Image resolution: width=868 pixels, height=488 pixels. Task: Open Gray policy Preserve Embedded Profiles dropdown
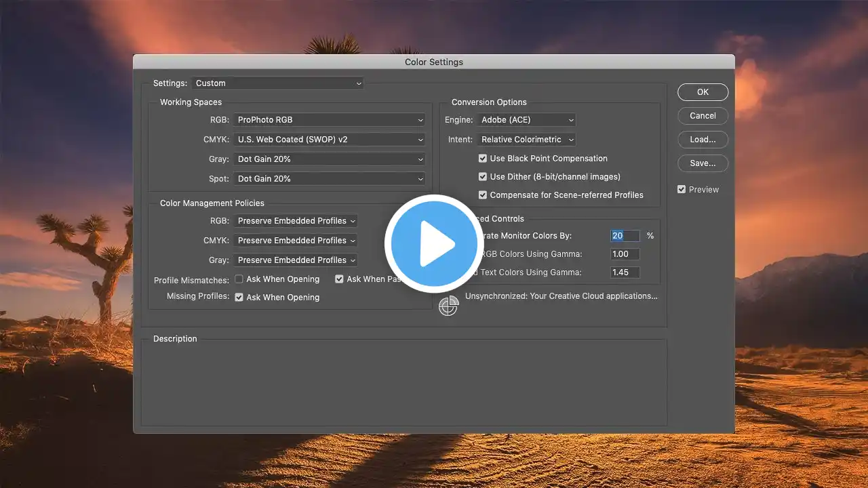(x=296, y=260)
